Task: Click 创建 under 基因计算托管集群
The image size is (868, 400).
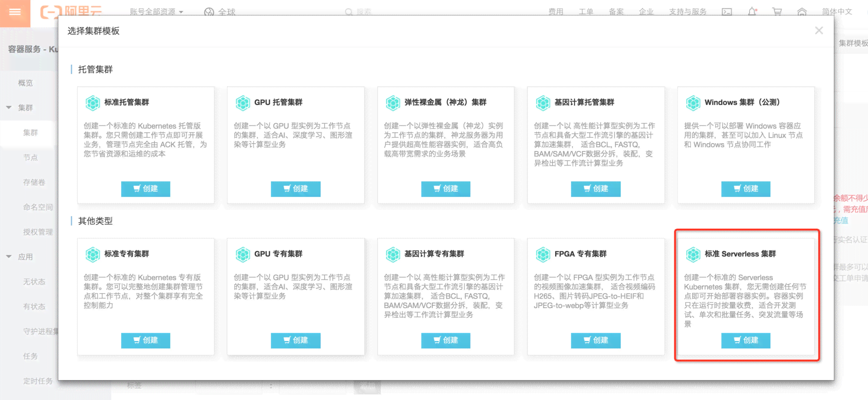Action: pos(596,189)
